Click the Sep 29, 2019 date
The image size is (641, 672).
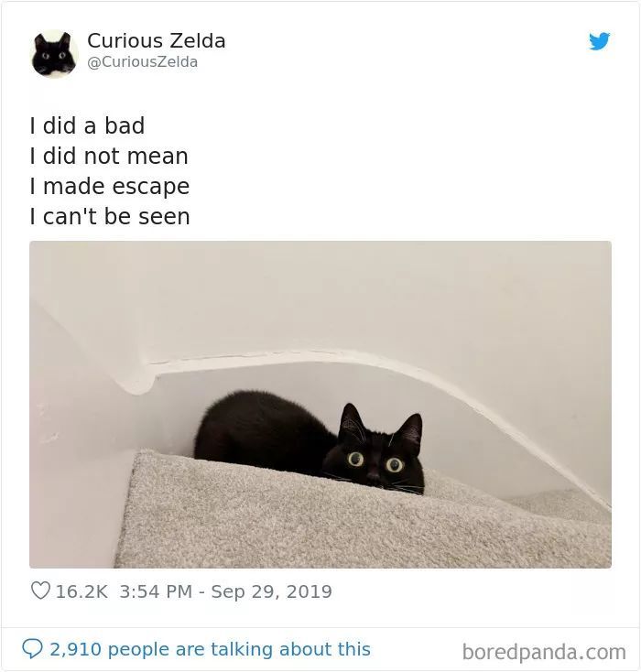(271, 591)
